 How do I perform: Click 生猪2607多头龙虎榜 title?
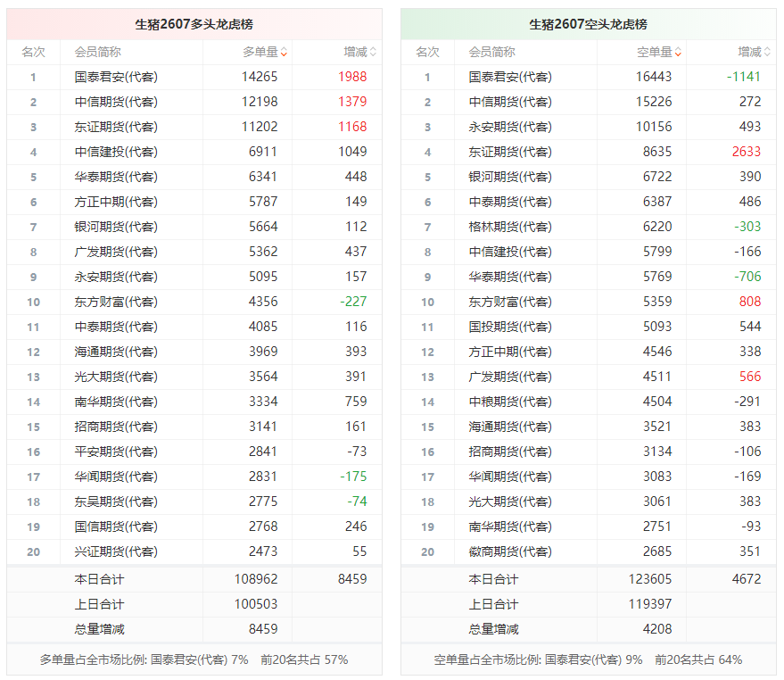point(194,24)
